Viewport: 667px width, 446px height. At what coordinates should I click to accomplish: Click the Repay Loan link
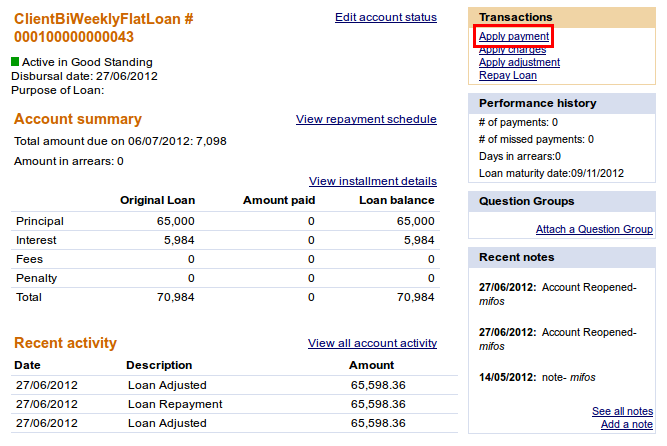click(x=507, y=75)
